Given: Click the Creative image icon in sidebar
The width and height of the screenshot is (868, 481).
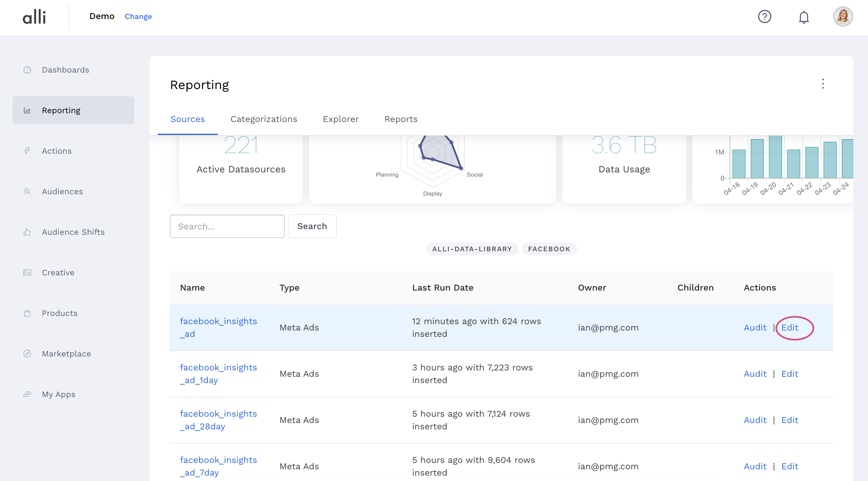Looking at the screenshot, I should pos(27,273).
